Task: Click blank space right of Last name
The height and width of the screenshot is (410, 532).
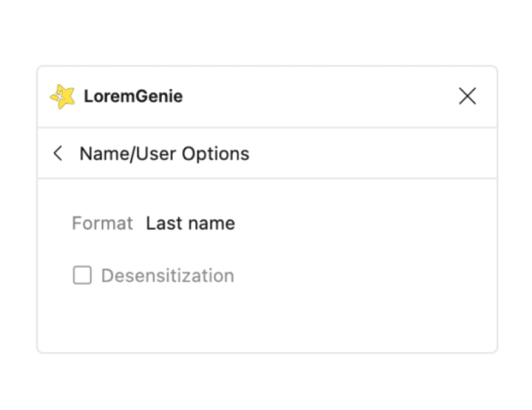Action: coord(358,223)
